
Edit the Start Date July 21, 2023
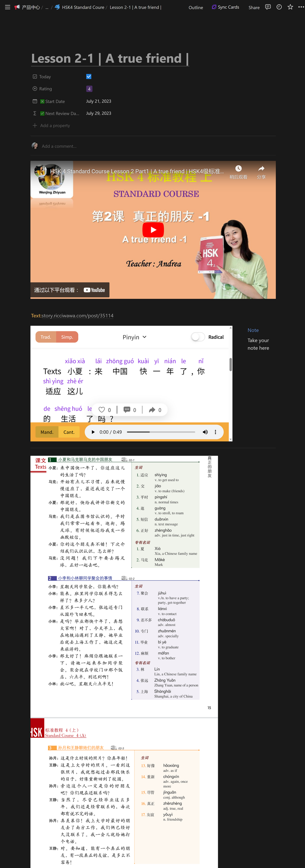tap(98, 101)
